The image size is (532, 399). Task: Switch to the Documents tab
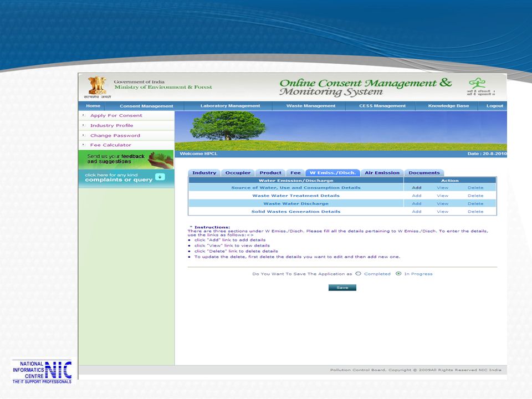(424, 173)
